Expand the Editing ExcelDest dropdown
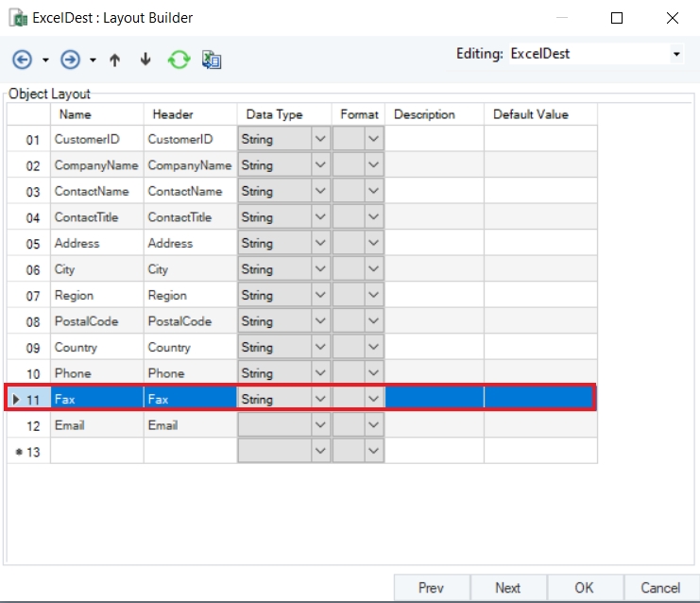The width and height of the screenshot is (700, 603). 675,55
